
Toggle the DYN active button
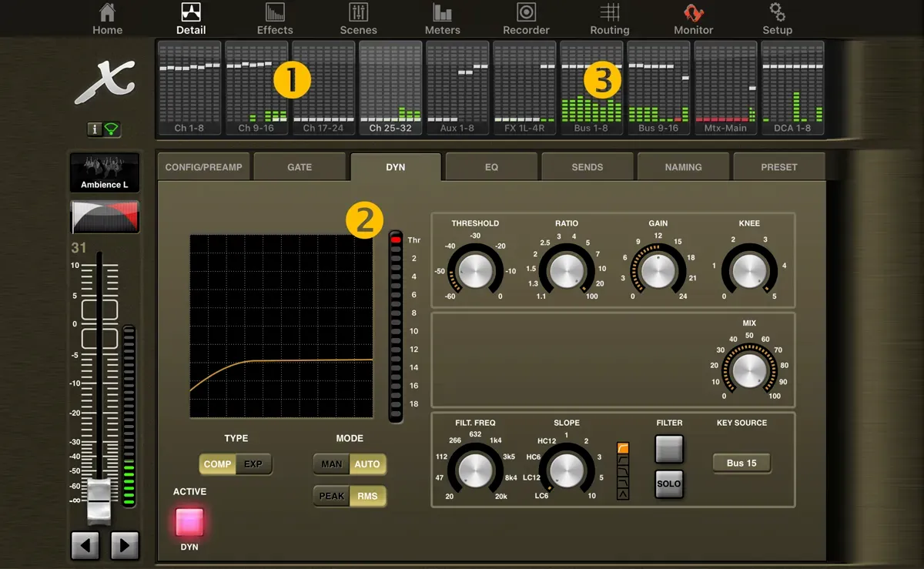tap(189, 521)
